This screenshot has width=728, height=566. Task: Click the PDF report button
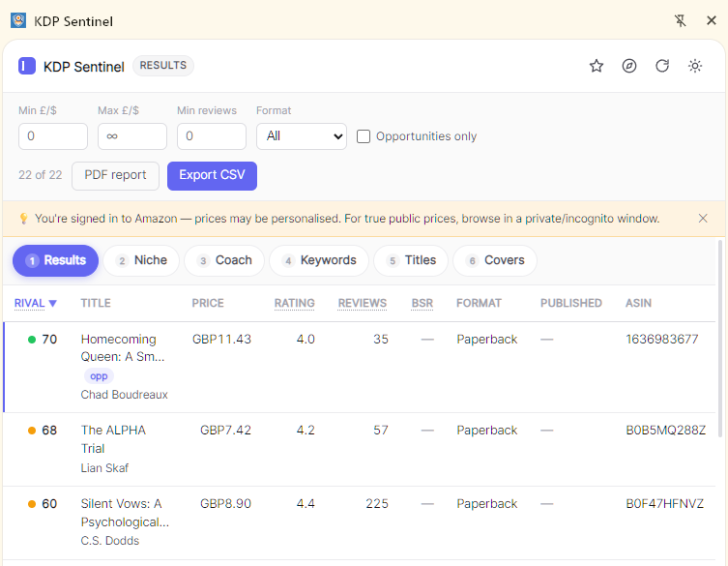[x=115, y=176]
